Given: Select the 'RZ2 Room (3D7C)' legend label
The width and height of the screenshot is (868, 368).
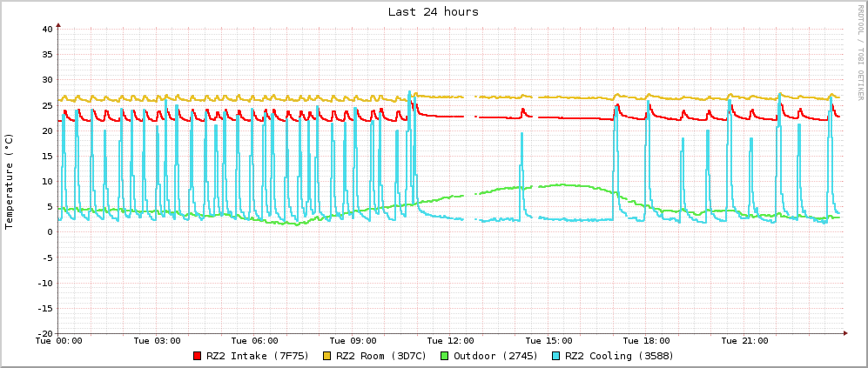Looking at the screenshot, I should coord(380,356).
